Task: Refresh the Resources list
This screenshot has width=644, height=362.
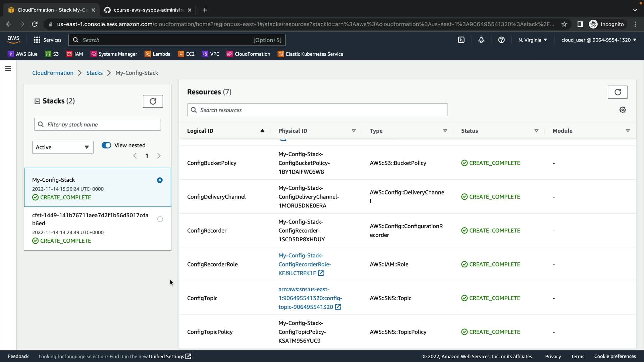Action: tap(618, 92)
